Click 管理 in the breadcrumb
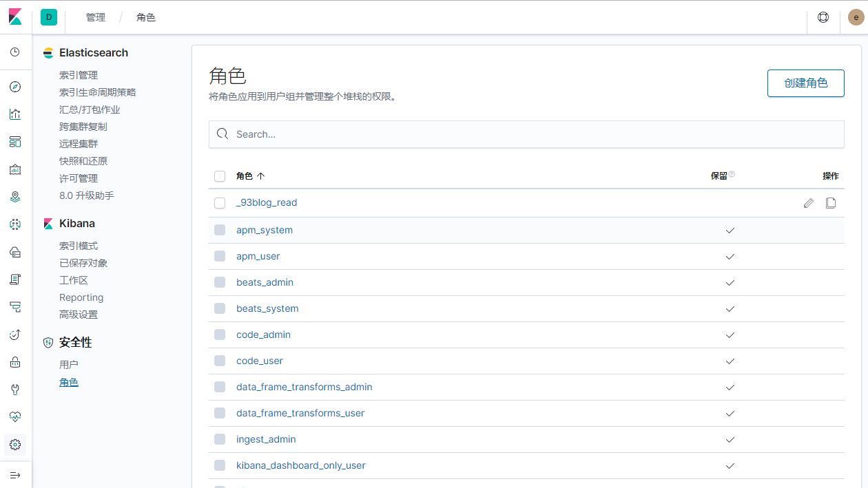 [x=96, y=17]
